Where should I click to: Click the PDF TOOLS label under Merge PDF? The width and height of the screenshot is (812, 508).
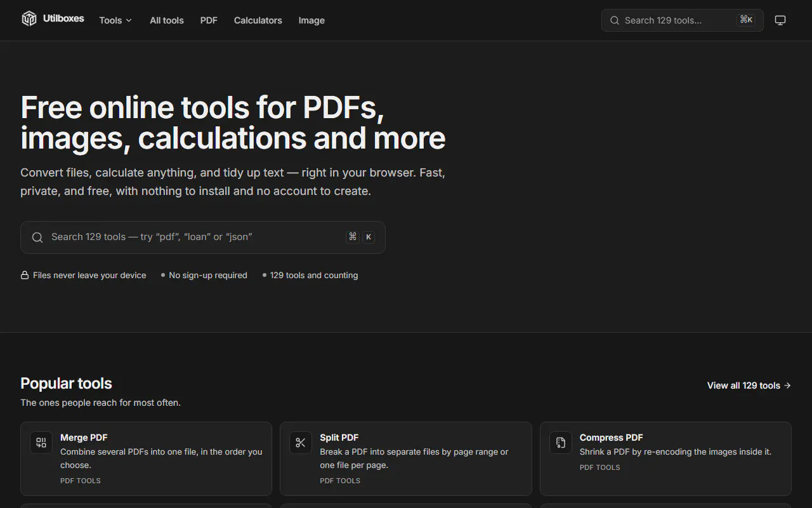(81, 481)
